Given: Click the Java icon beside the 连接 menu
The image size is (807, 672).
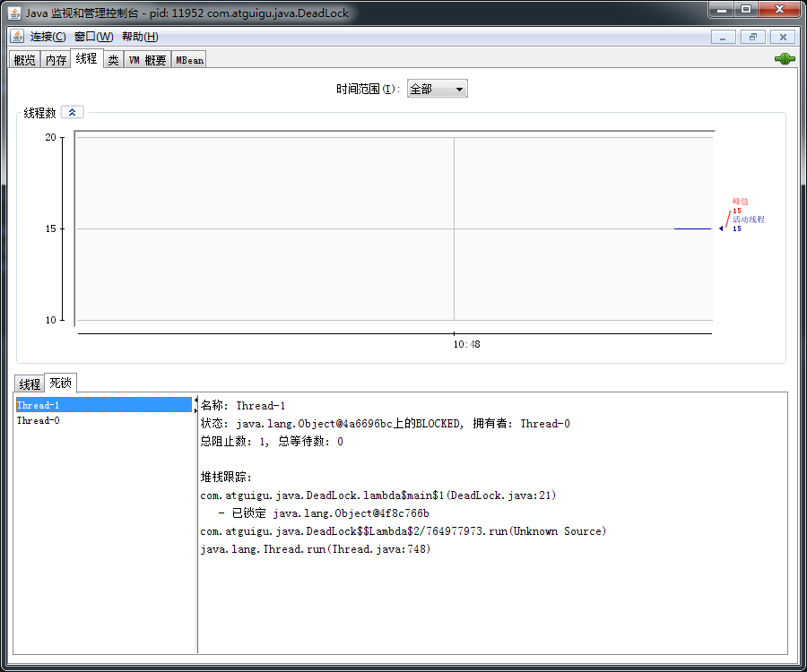Looking at the screenshot, I should click(x=17, y=37).
